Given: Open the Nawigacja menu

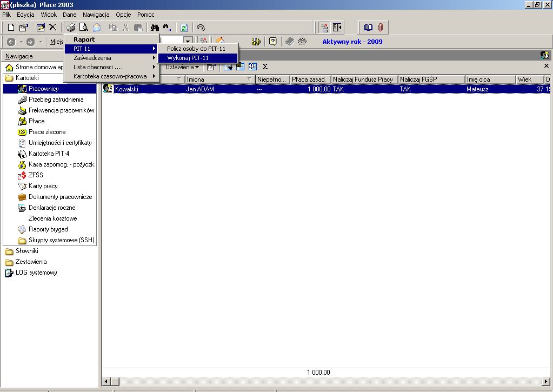Looking at the screenshot, I should (96, 15).
